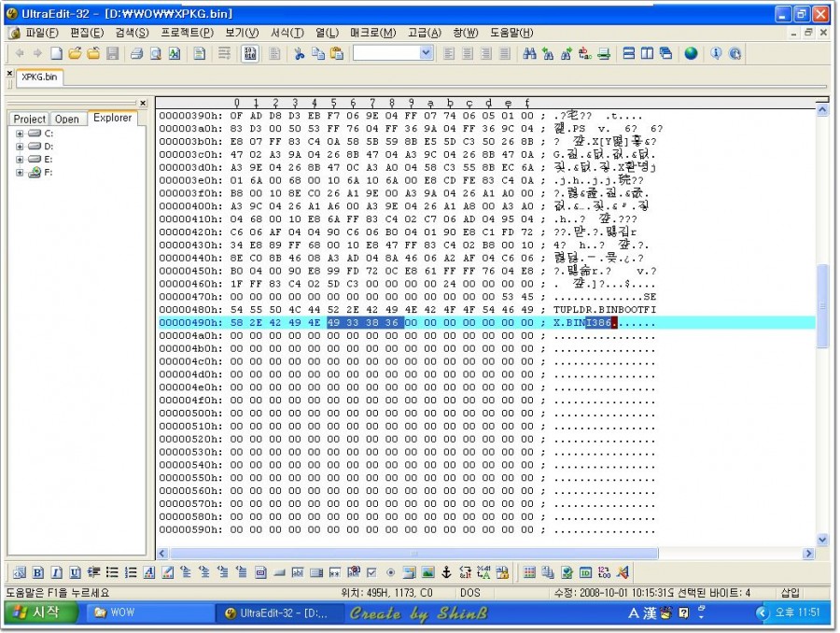Switch to the Explorer tab
The image size is (840, 633).
pyautogui.click(x=113, y=118)
